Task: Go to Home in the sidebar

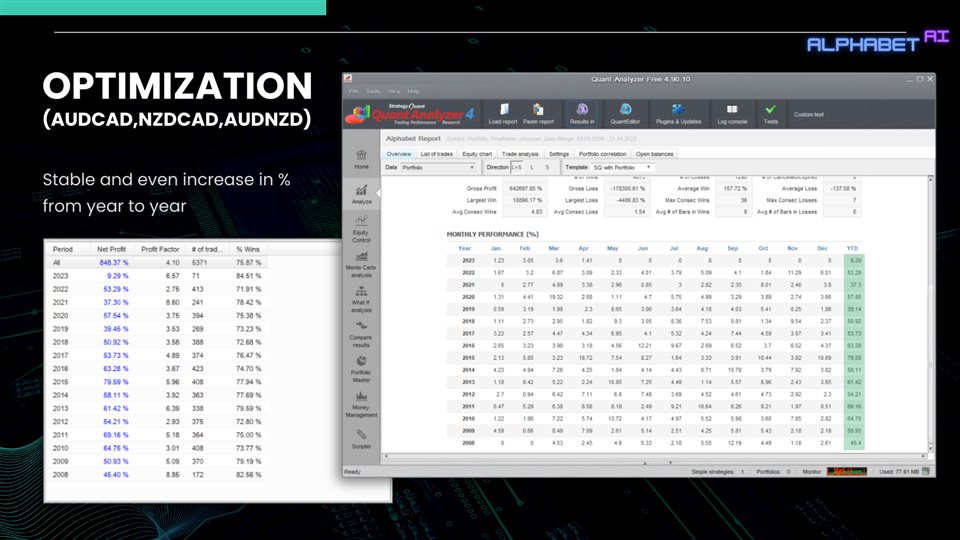Action: click(361, 160)
